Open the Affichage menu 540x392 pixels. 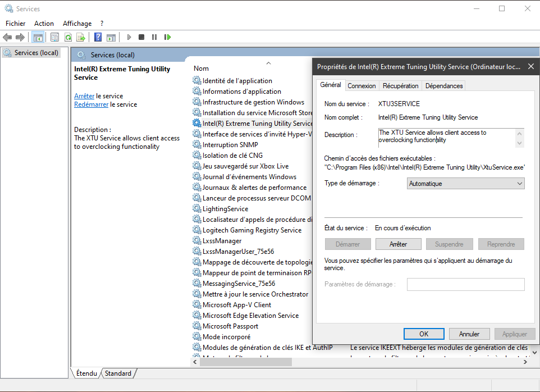[77, 24]
